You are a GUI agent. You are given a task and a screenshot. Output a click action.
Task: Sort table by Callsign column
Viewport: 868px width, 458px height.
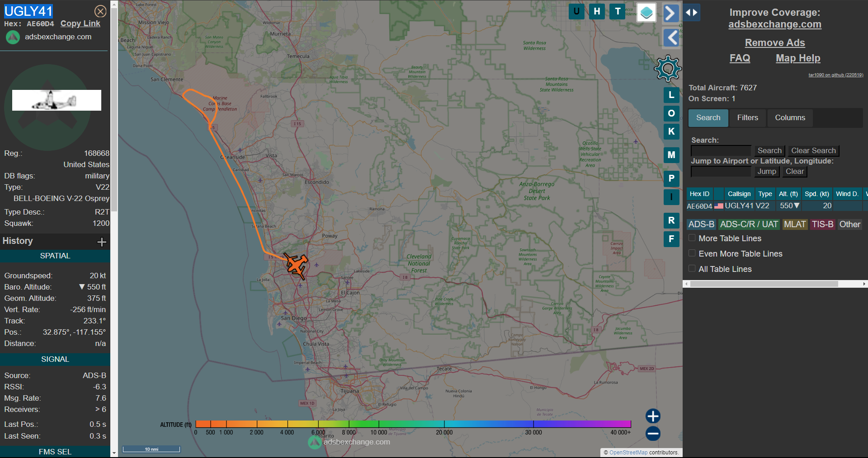pyautogui.click(x=739, y=194)
